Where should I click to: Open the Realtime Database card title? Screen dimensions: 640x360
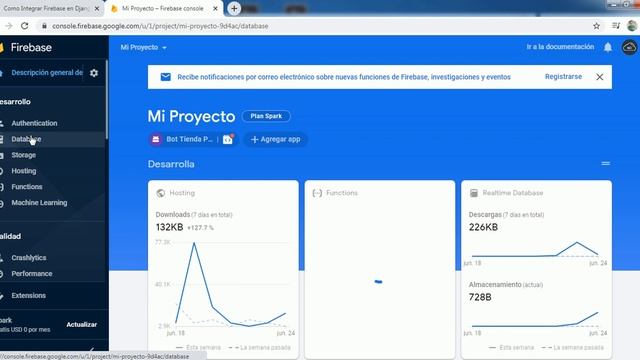point(513,193)
